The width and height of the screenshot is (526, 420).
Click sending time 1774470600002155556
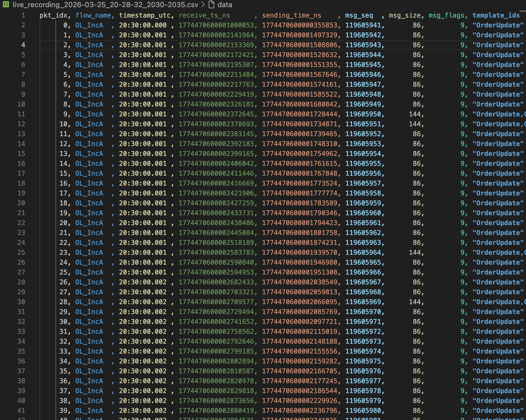[300, 351]
